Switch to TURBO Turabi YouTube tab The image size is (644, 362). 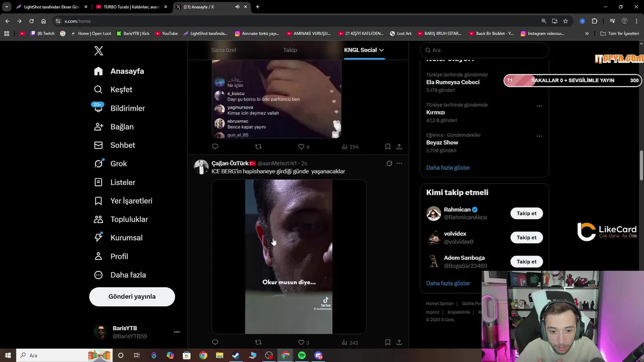coord(131,7)
